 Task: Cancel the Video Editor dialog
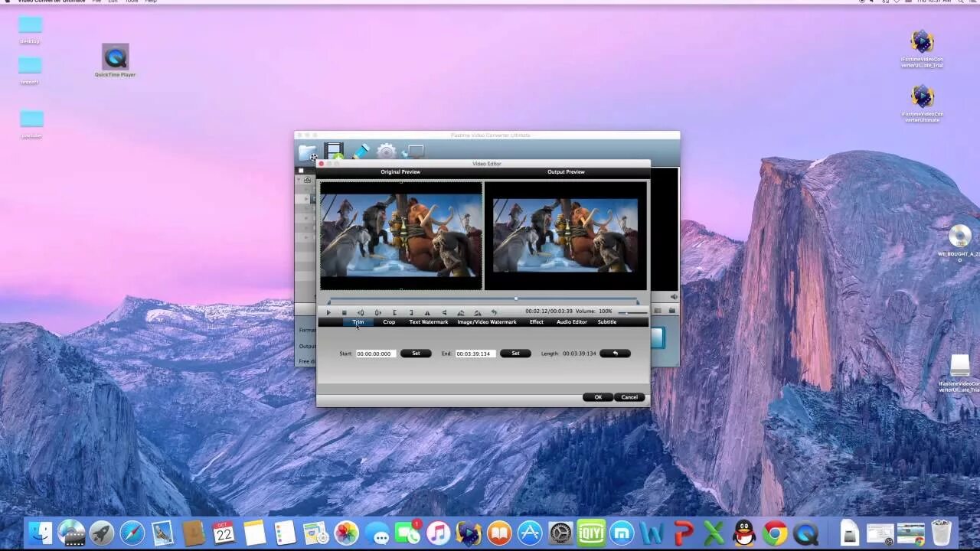629,397
